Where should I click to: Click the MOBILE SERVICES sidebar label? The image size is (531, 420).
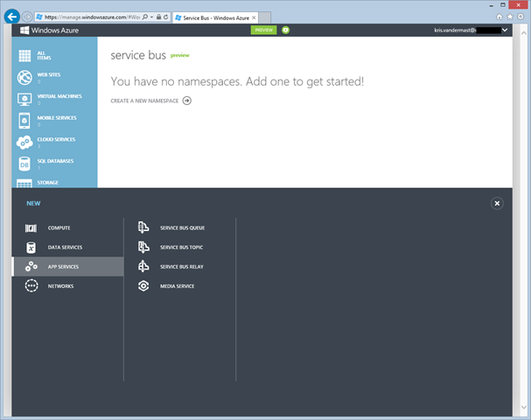(x=57, y=118)
